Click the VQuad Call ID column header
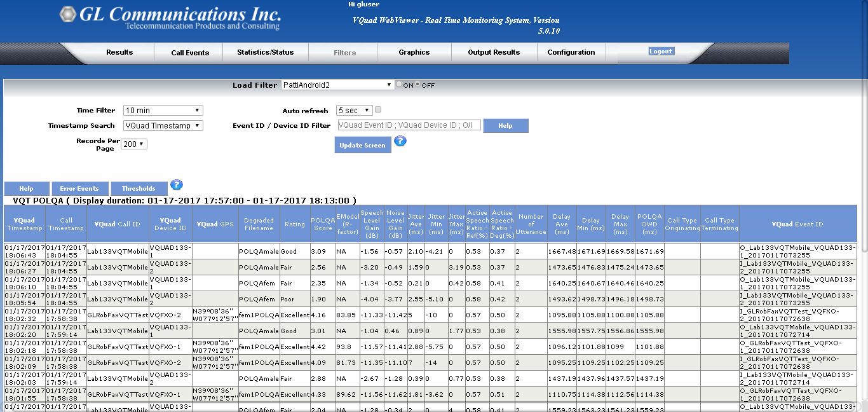The image size is (868, 412). click(x=118, y=224)
